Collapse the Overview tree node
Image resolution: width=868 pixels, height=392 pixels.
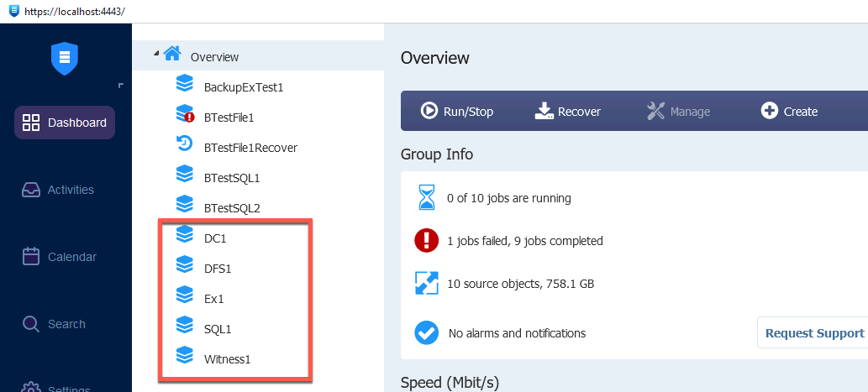point(156,54)
